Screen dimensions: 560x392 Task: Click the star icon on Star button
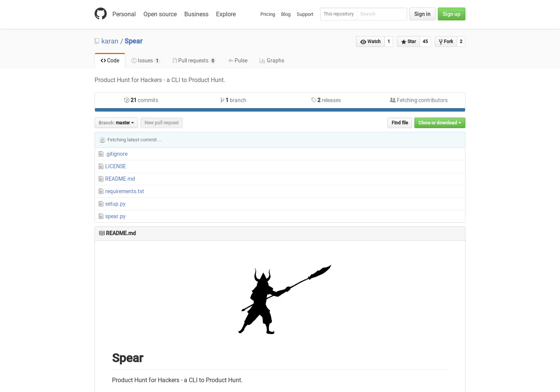point(404,42)
